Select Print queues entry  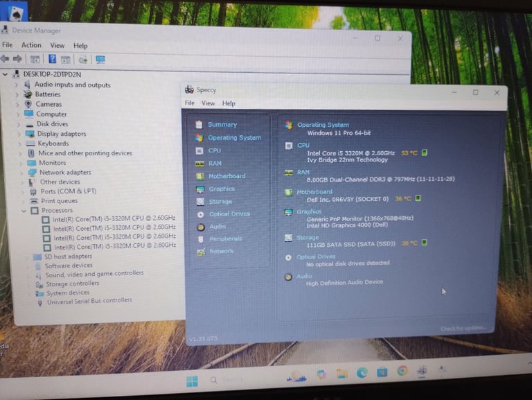(x=60, y=201)
